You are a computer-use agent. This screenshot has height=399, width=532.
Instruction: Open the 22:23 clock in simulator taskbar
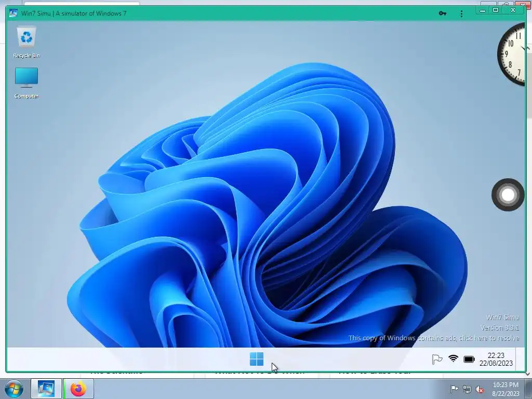[x=496, y=359]
